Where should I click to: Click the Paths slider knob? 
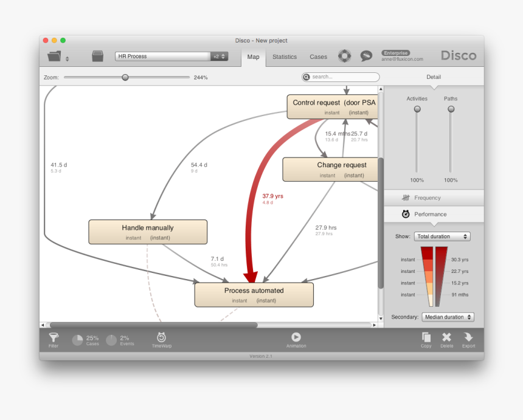(x=451, y=109)
